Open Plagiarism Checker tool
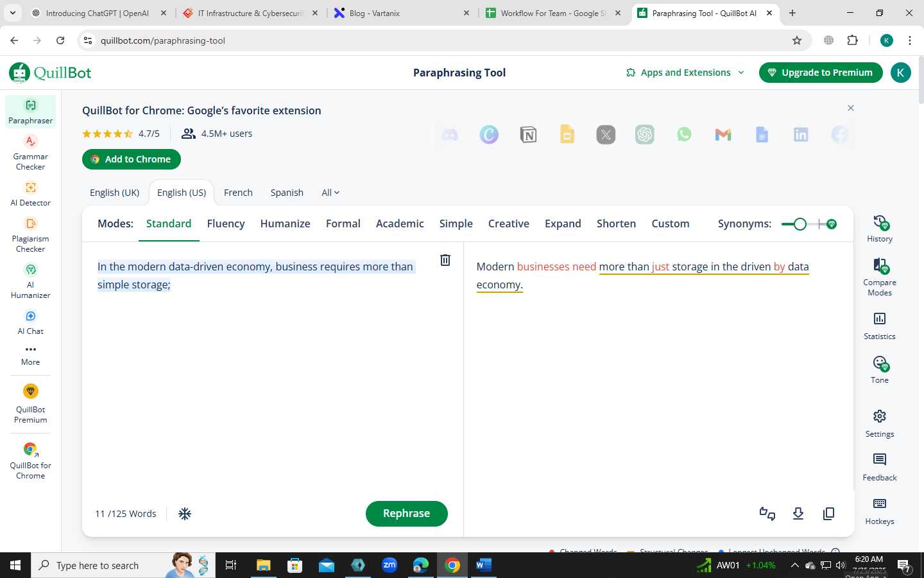The width and height of the screenshot is (924, 578). pyautogui.click(x=30, y=235)
